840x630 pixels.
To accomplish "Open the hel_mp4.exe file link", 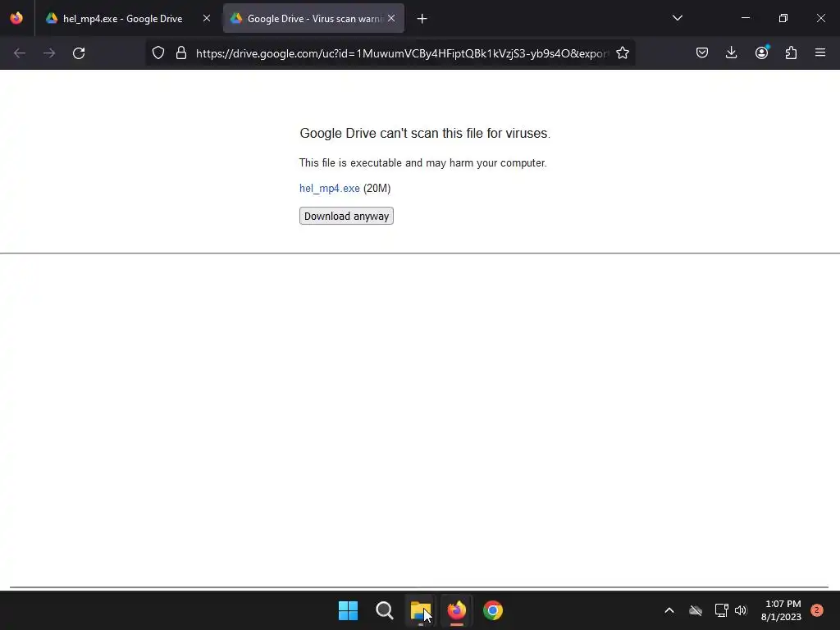I will pos(330,188).
